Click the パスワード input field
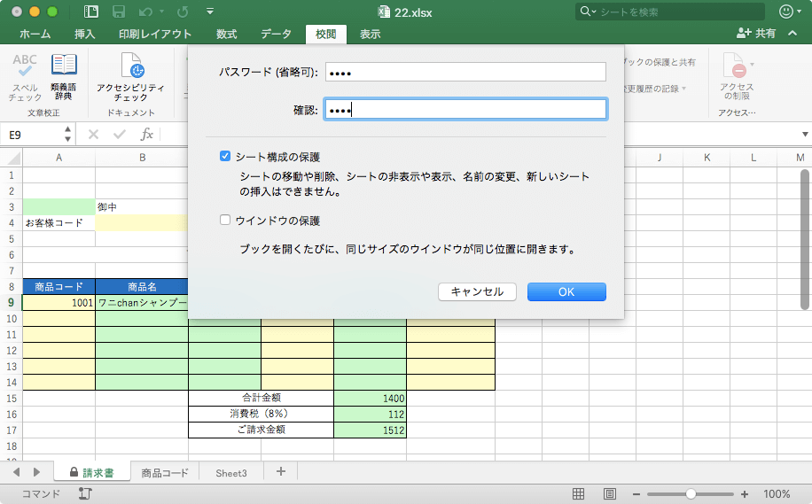This screenshot has width=812, height=504. (465, 72)
